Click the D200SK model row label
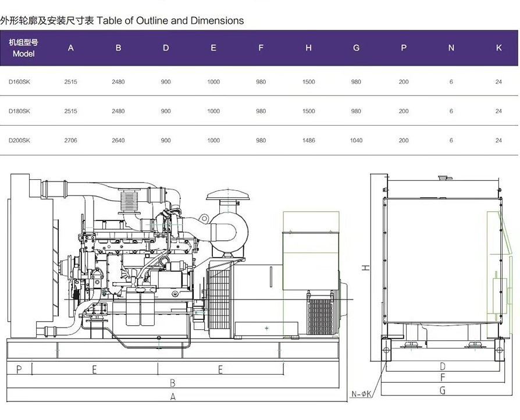 point(18,140)
